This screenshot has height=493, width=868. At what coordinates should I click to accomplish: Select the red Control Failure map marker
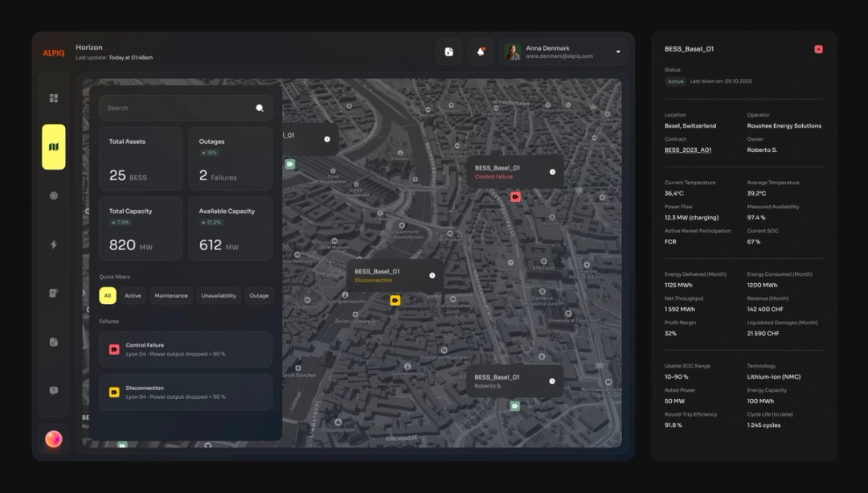pyautogui.click(x=515, y=197)
